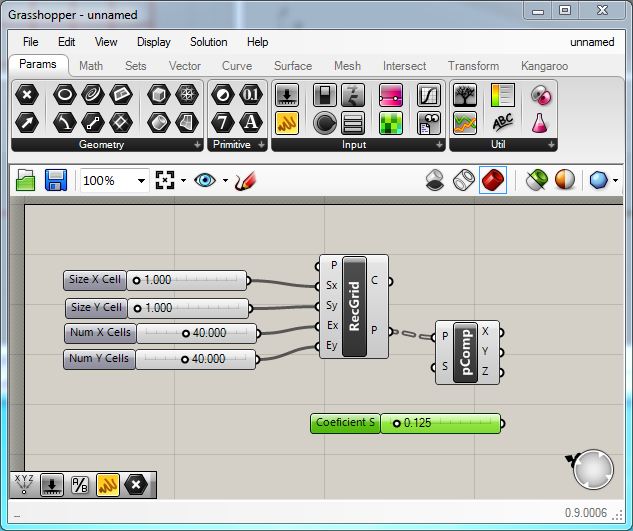Switch to the Transform tab
Viewport: 633px width, 531px height.
coord(474,66)
